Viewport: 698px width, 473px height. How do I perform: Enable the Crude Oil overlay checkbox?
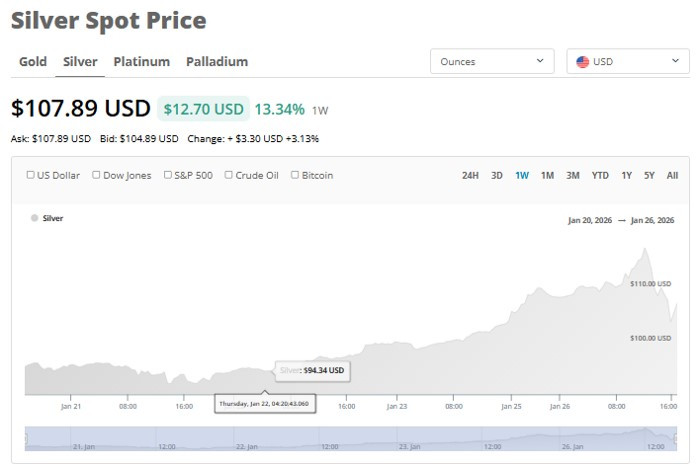pyautogui.click(x=229, y=175)
